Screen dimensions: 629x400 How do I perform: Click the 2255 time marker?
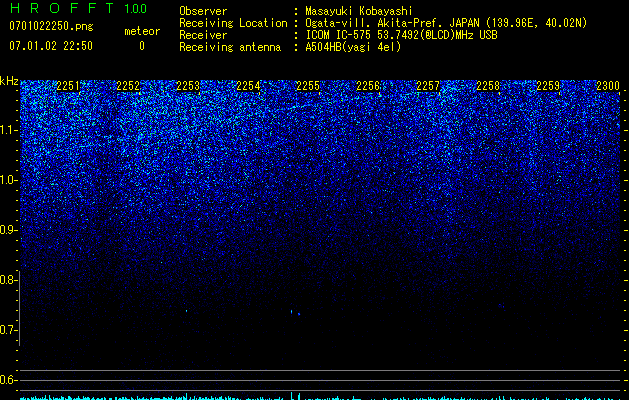click(x=308, y=86)
